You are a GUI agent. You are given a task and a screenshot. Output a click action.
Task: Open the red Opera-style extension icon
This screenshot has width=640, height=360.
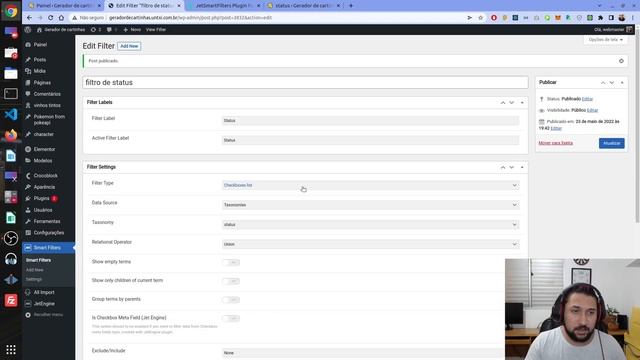pos(494,18)
